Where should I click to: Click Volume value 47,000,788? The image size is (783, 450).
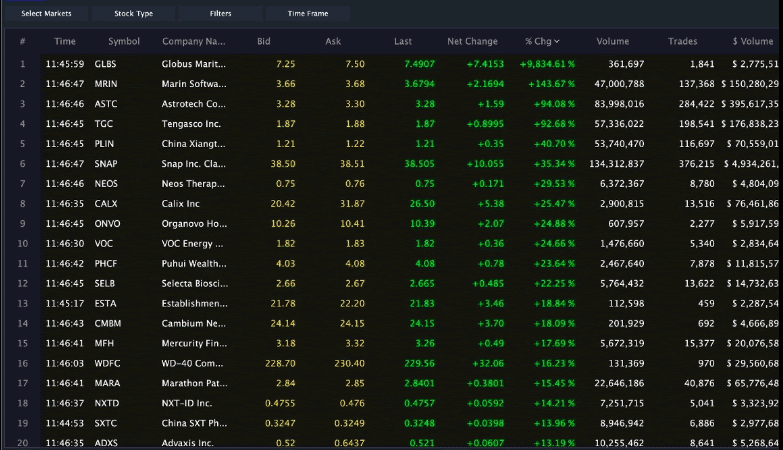[619, 84]
